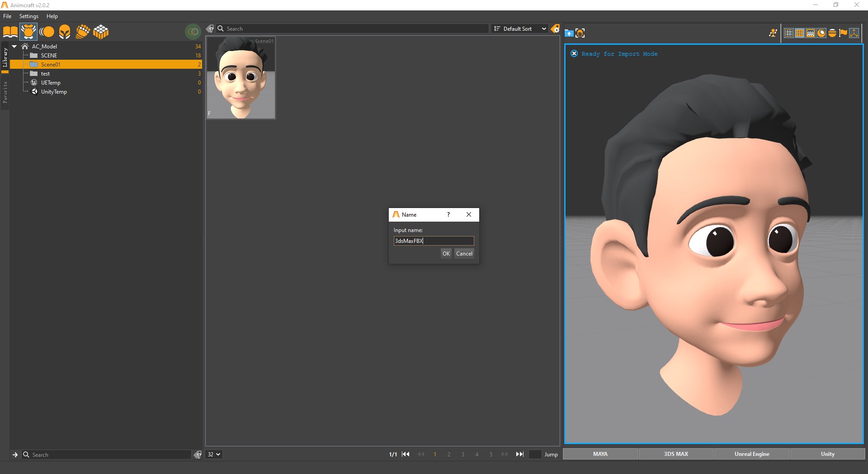Select the Scene01 character thumbnail
The height and width of the screenshot is (474, 868).
click(x=241, y=78)
